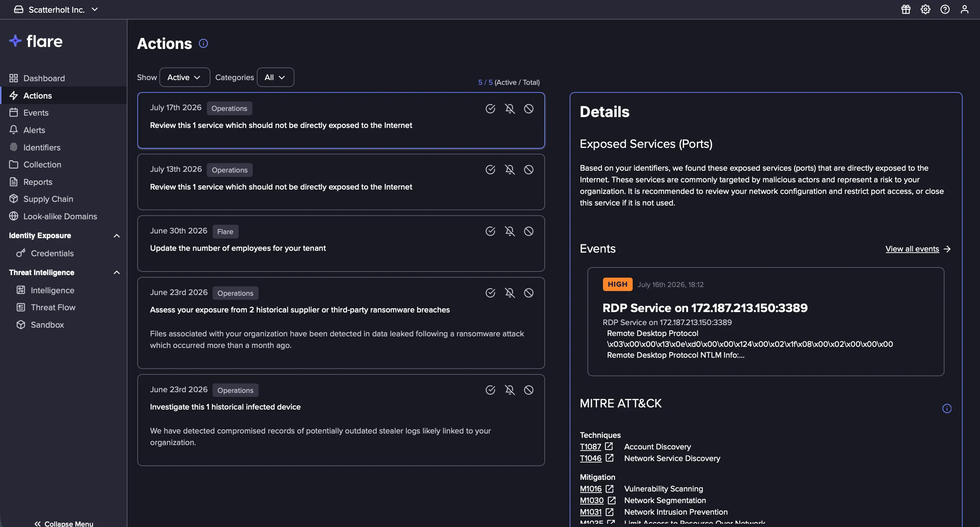Mark ransomware breaches action as done

490,293
